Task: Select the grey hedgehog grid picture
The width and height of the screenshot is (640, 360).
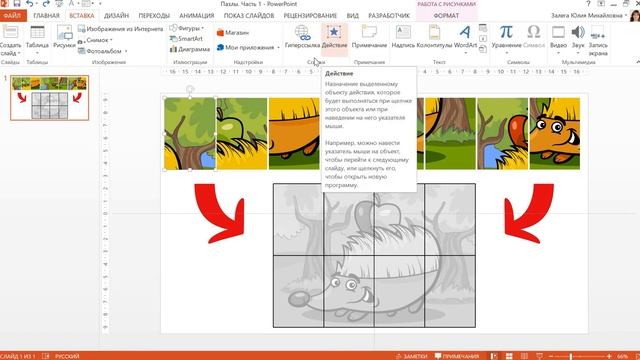Action: point(374,256)
